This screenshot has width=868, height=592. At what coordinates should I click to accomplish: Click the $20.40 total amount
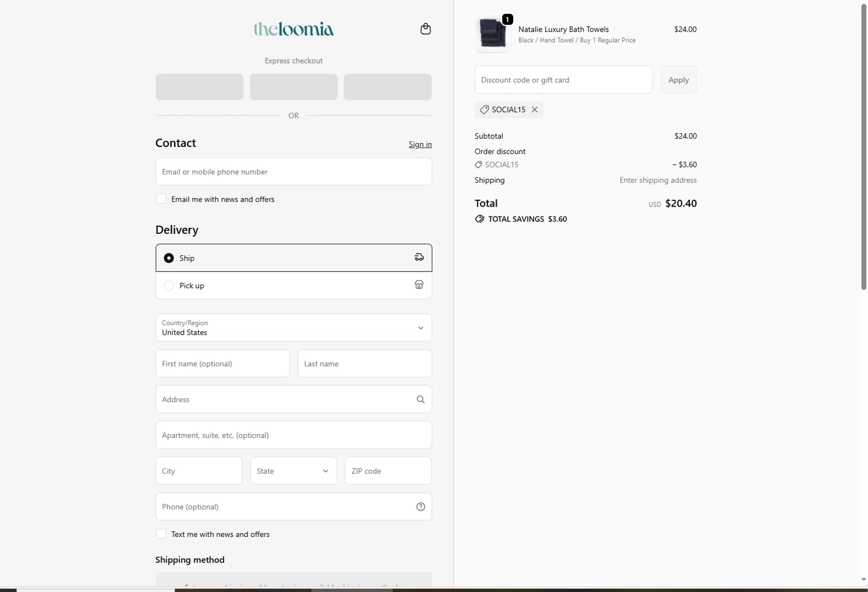(681, 203)
